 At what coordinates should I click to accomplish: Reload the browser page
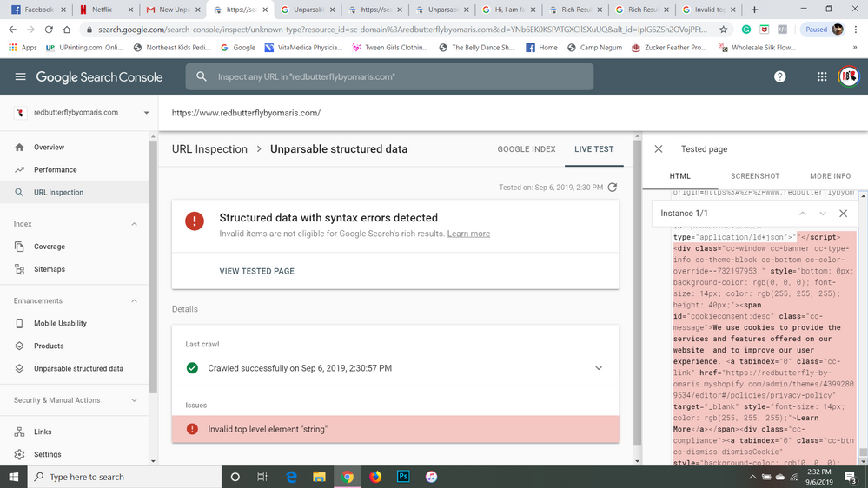(49, 30)
